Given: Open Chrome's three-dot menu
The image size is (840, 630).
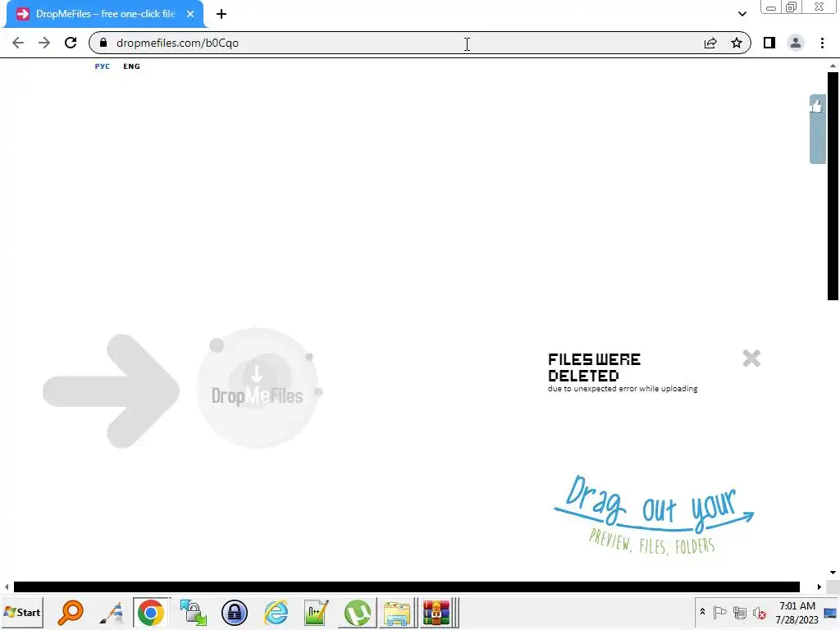Looking at the screenshot, I should 822,43.
